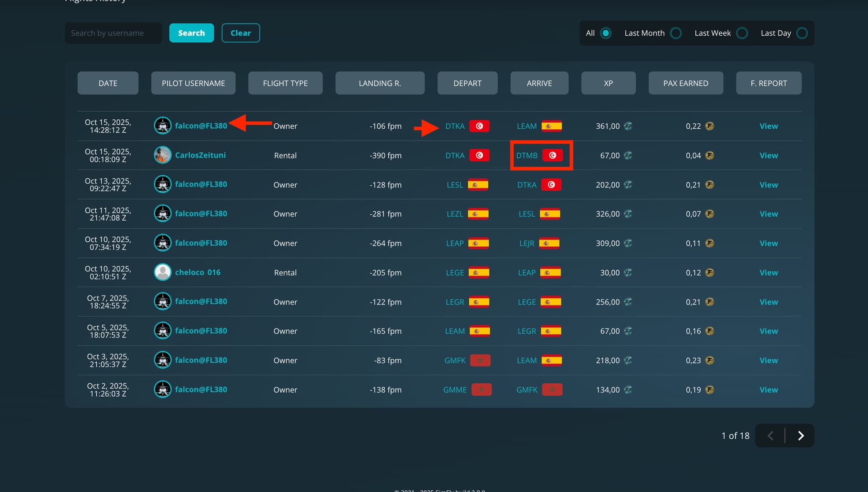Focus the Search by username field

(113, 33)
